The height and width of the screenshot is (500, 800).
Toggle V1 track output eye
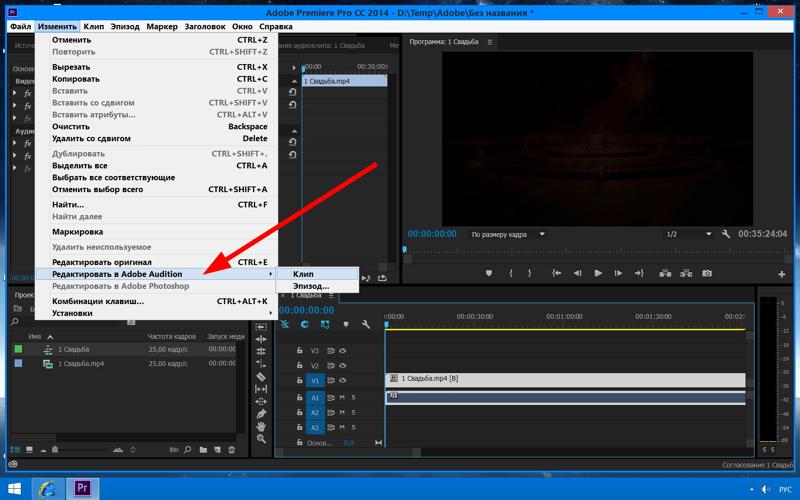coord(343,380)
